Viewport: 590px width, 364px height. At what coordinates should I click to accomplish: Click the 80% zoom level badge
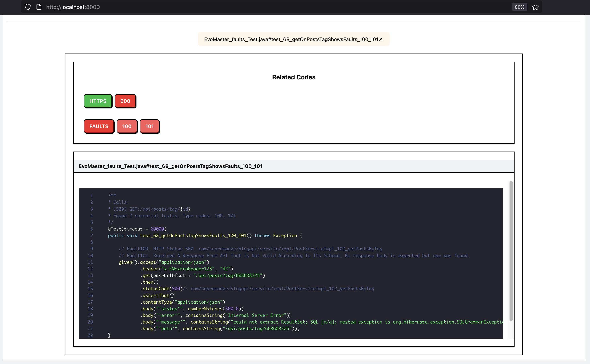(519, 7)
